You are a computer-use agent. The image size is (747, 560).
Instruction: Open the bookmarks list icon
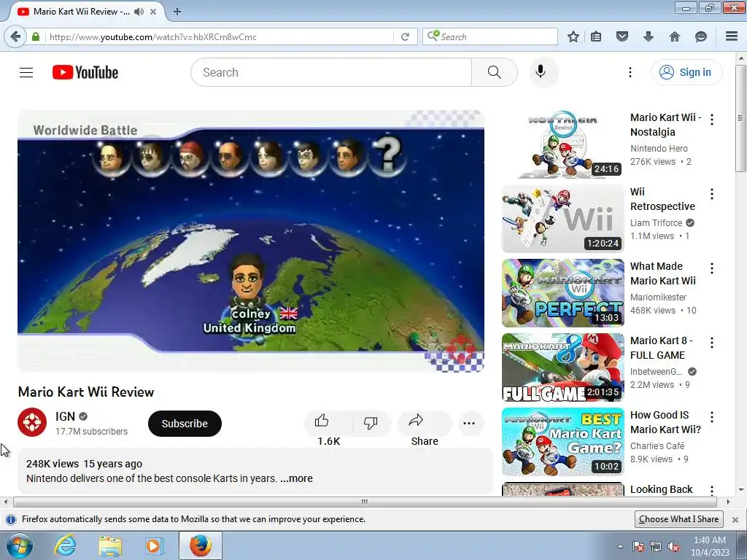click(596, 36)
